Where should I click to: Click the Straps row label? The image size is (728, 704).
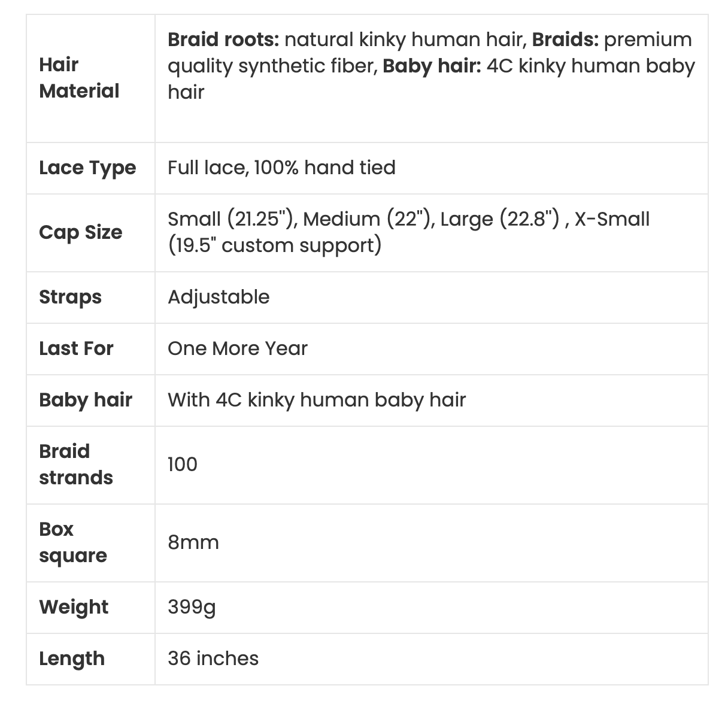70,297
